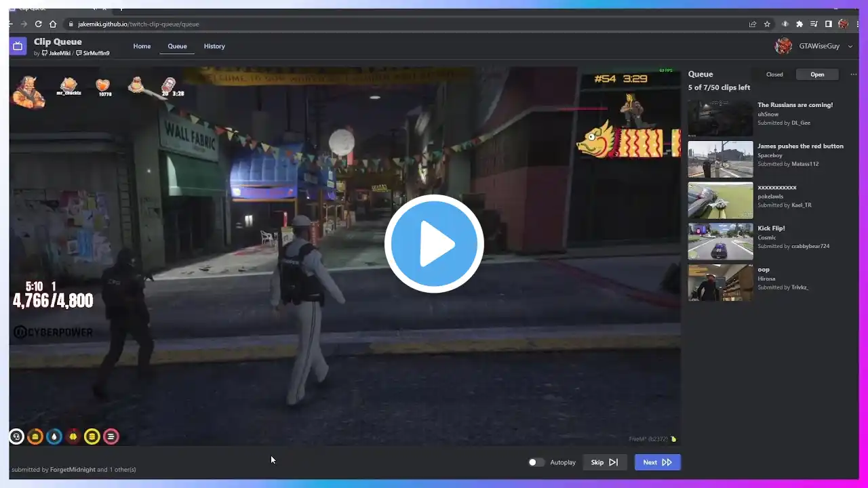Skip the current clip
Image resolution: width=868 pixels, height=488 pixels.
[x=604, y=462]
